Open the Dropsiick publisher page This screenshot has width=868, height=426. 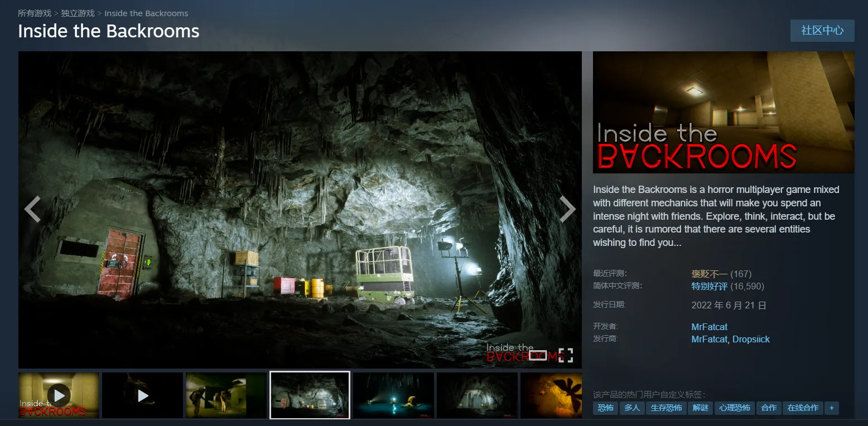pyautogui.click(x=751, y=339)
